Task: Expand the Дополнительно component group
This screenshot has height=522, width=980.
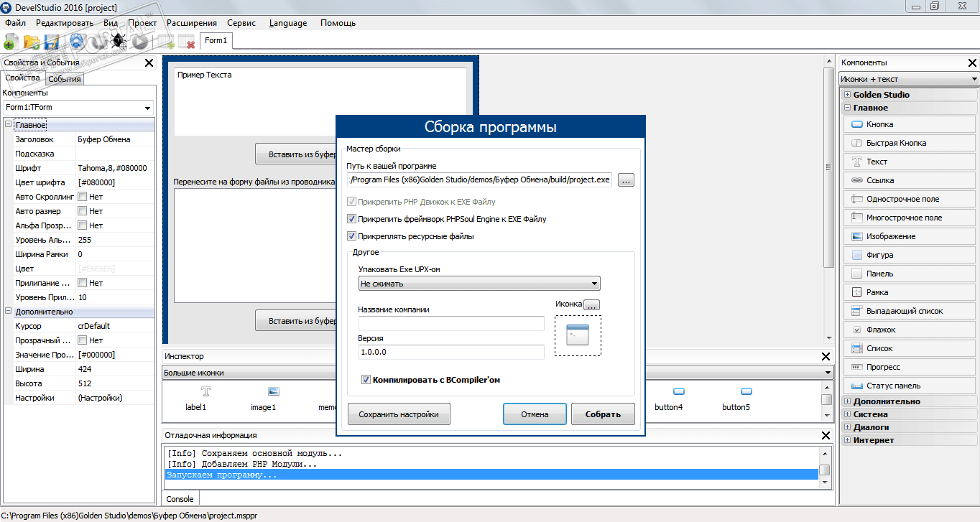Action: click(x=848, y=401)
